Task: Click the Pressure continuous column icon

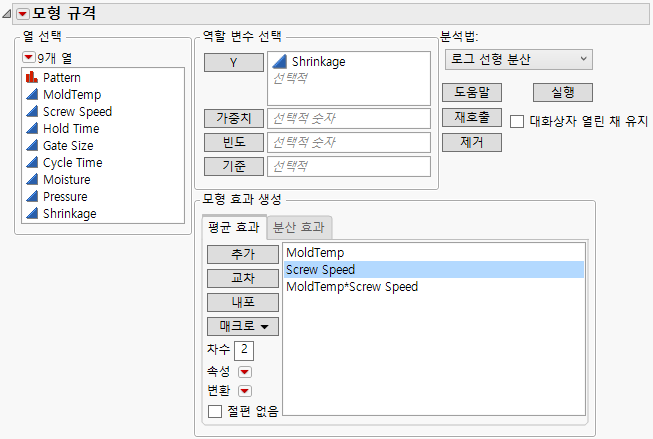Action: point(32,197)
